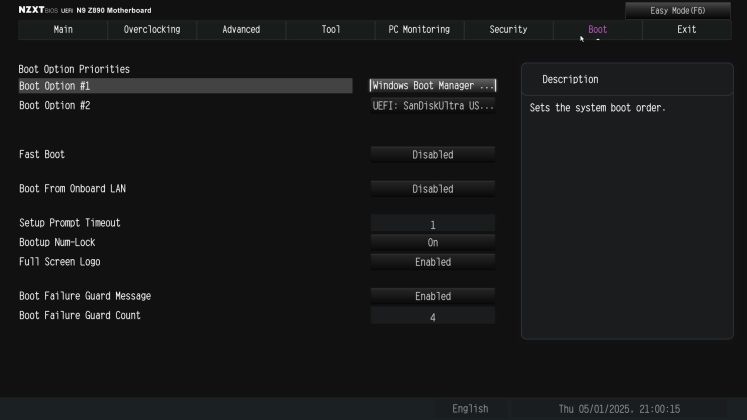Open Boot Option #1 Windows Boot Manager dropdown
The image size is (747, 420).
point(433,86)
